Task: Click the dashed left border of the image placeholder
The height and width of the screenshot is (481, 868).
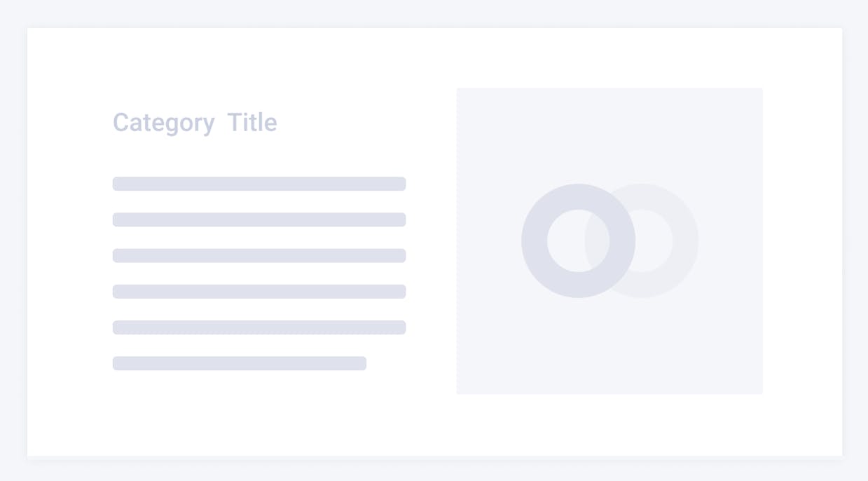Action: pyautogui.click(x=457, y=240)
